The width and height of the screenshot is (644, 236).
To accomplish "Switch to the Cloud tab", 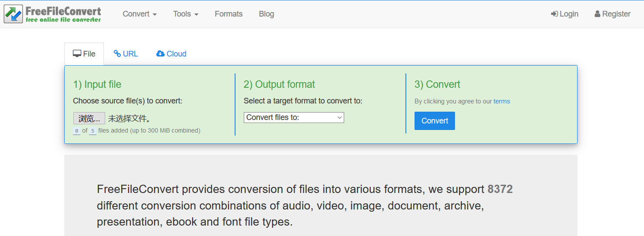I will click(x=171, y=54).
